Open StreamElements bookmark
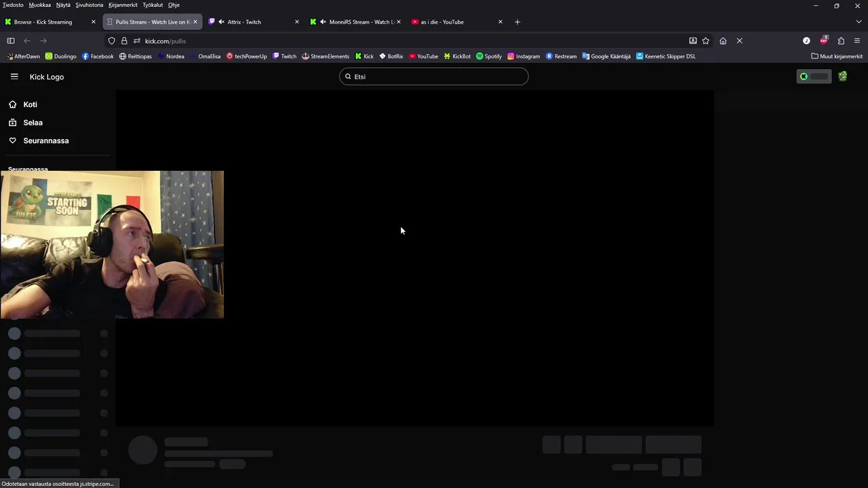 325,56
